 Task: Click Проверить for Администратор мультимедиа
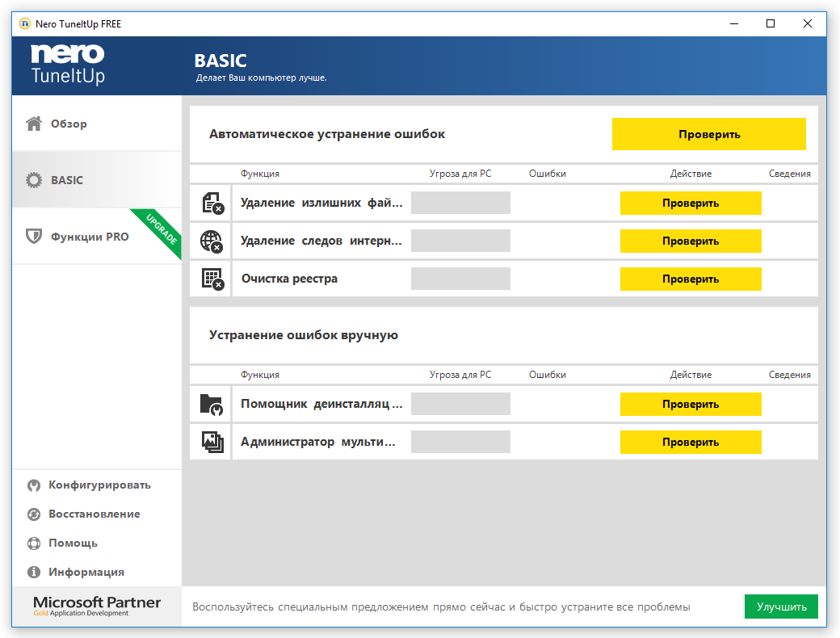click(x=691, y=443)
